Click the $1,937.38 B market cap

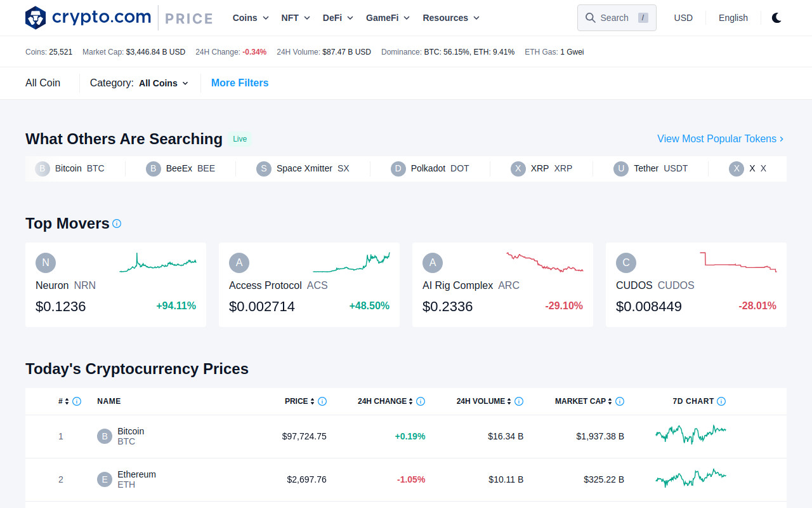tap(600, 436)
